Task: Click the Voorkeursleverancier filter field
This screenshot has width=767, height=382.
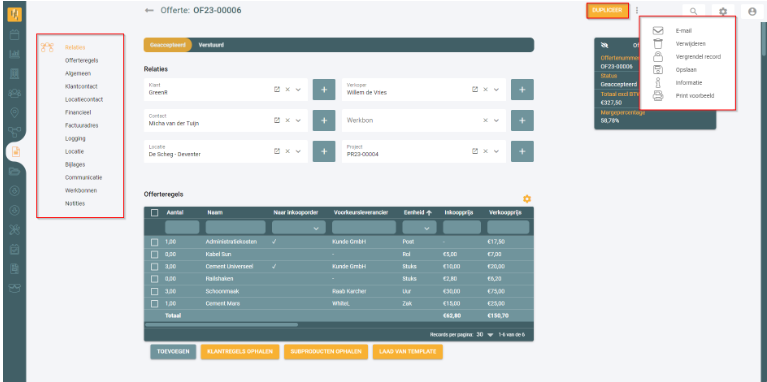Action: [x=364, y=227]
